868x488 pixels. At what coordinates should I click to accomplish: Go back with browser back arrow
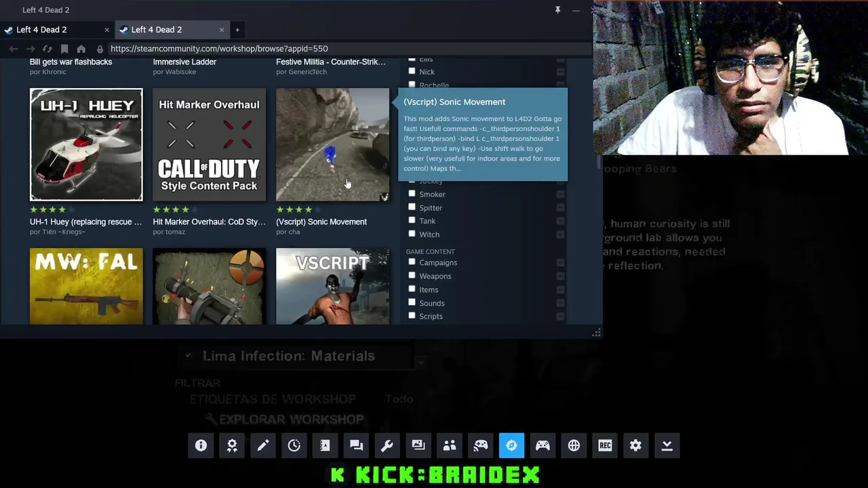coord(14,49)
